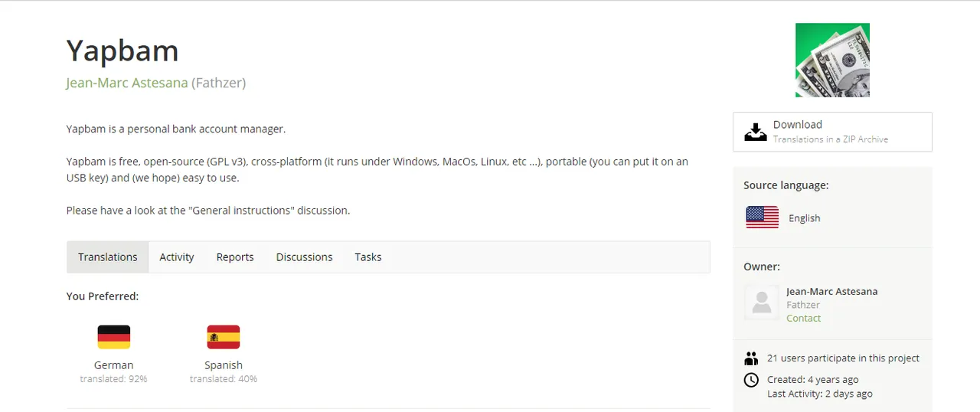Click the download tray icon

756,132
